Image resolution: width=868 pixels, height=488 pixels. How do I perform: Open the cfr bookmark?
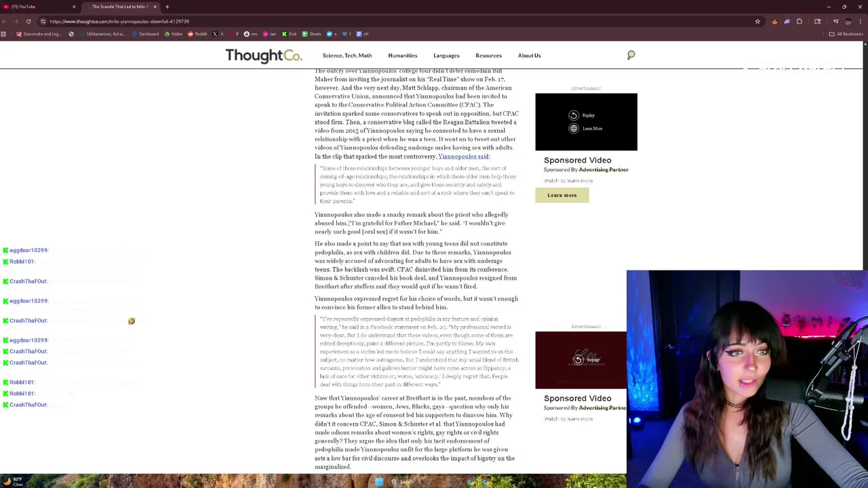(x=363, y=34)
